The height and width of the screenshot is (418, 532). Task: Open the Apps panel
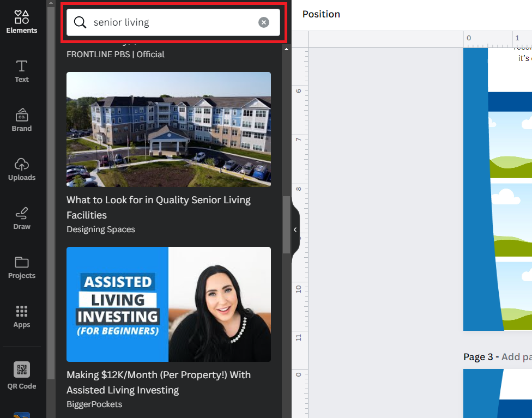pos(22,317)
